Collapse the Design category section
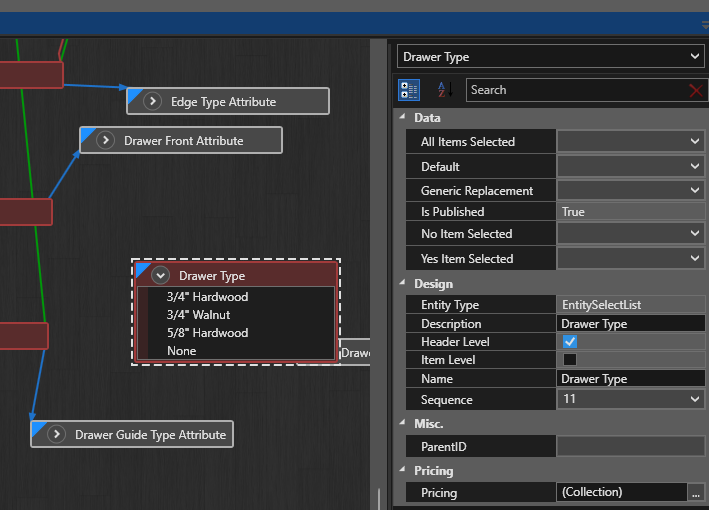 click(403, 284)
